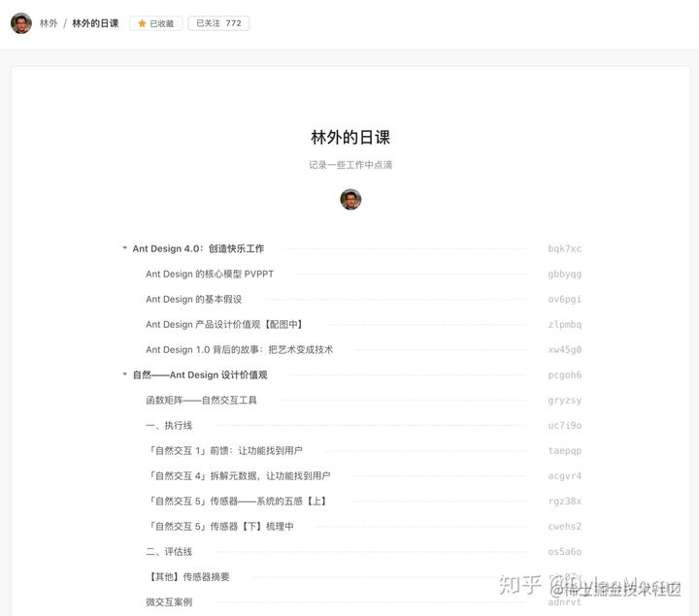
Task: Open 自然——Ant Design 设计价值观 article
Action: 200,375
